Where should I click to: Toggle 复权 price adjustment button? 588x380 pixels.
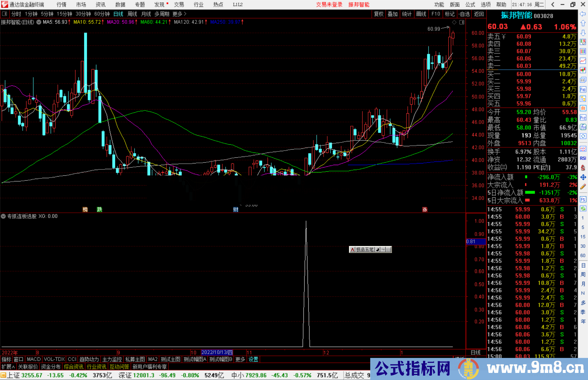click(x=379, y=14)
